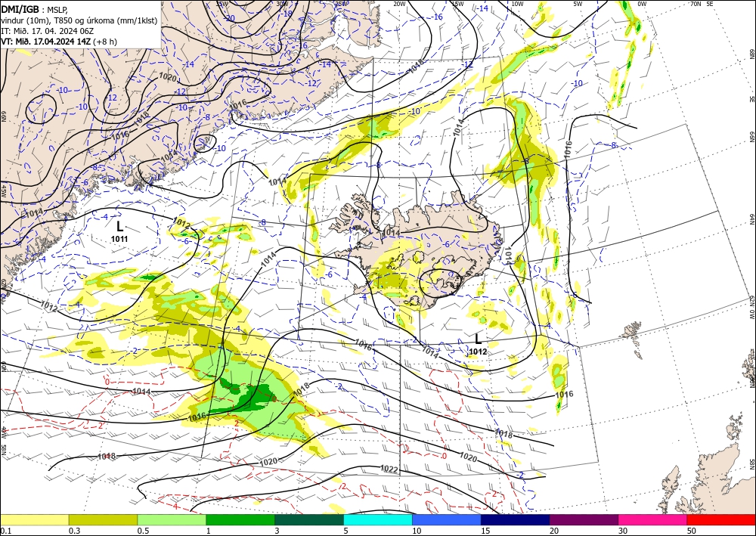Click the '70N' latitude label
Screen dimensions: 756x536
(696, 4)
